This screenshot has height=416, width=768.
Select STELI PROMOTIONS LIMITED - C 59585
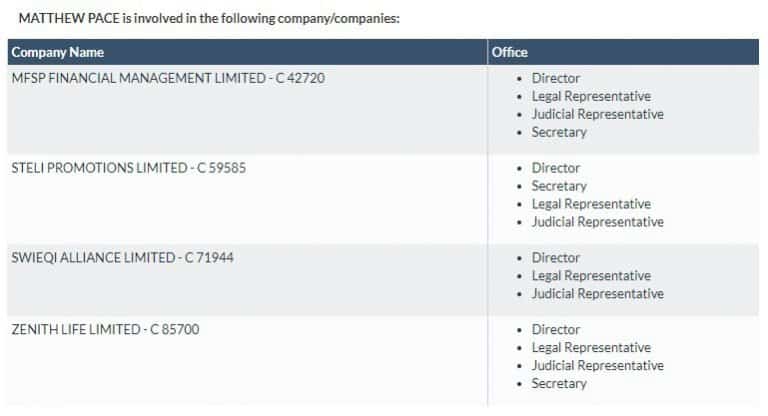(x=128, y=168)
